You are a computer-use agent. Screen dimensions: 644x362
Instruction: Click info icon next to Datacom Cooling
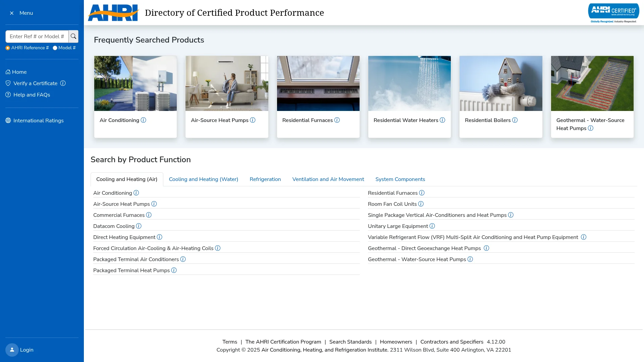(139, 226)
